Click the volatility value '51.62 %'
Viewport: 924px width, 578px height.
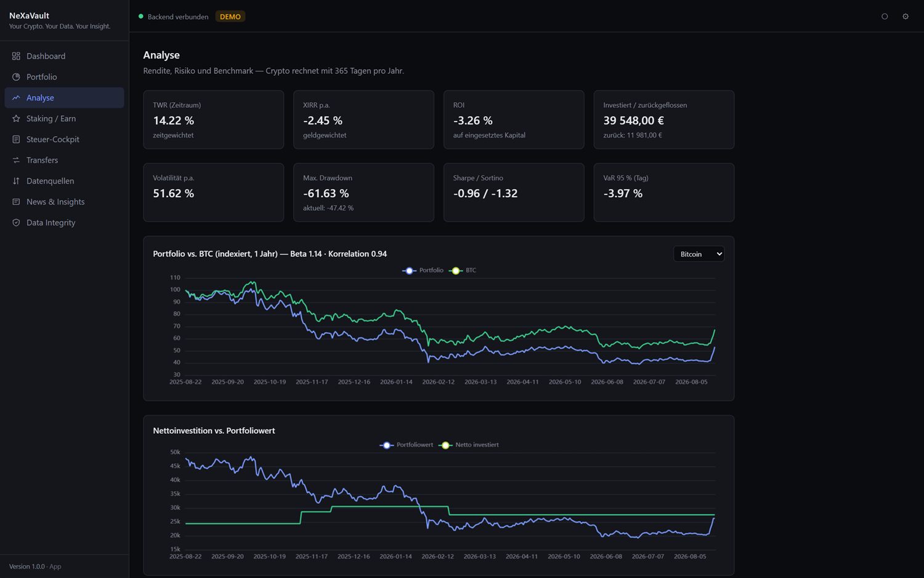(x=174, y=193)
